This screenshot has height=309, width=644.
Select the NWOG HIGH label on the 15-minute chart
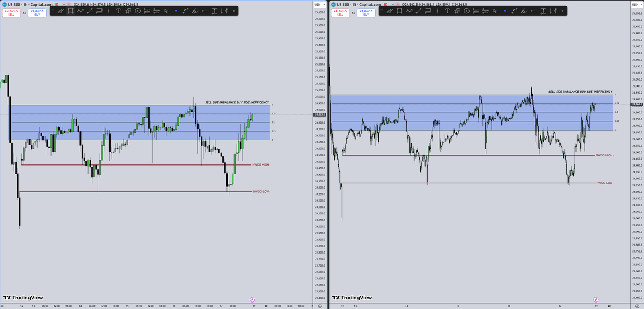click(x=604, y=155)
